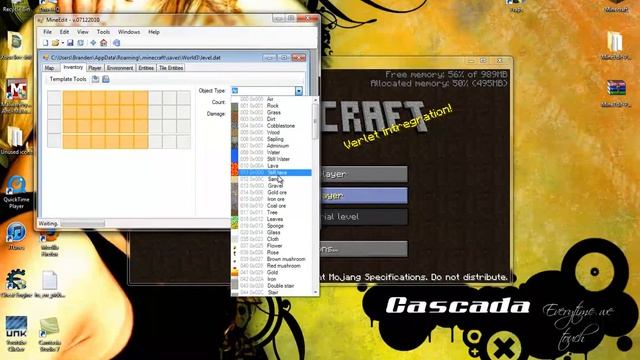Click the blue diamond toolbar icon
This screenshot has height=360, width=640.
click(x=93, y=43)
